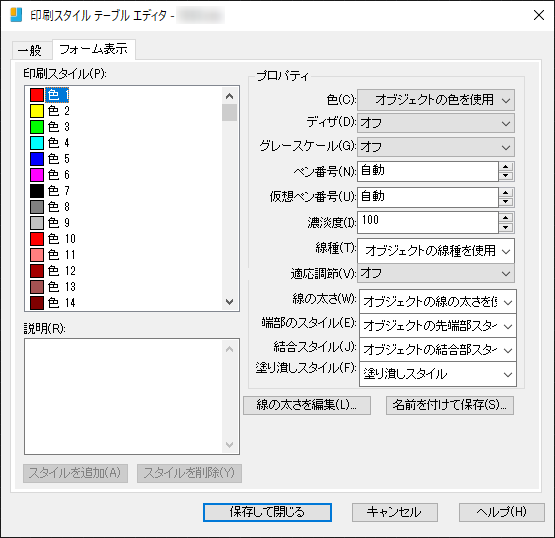Click the スタイルを追加(A) button

coord(75,473)
